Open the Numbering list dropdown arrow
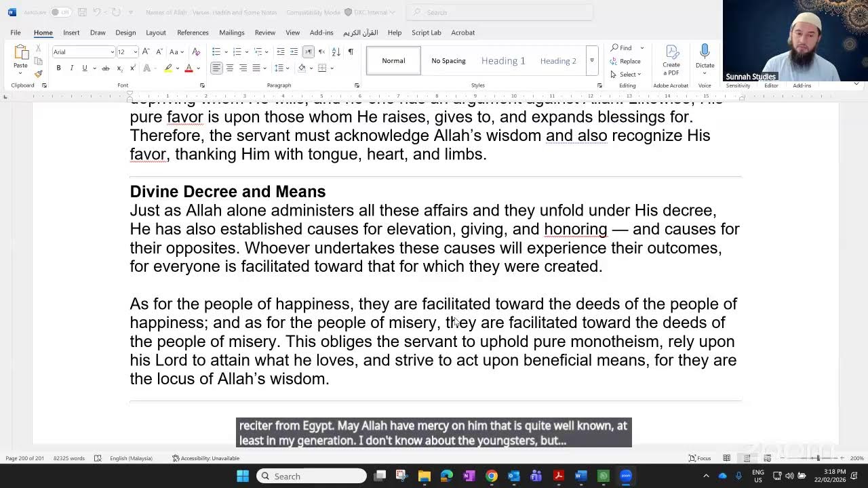Viewport: 868px width, 488px height. tap(246, 52)
